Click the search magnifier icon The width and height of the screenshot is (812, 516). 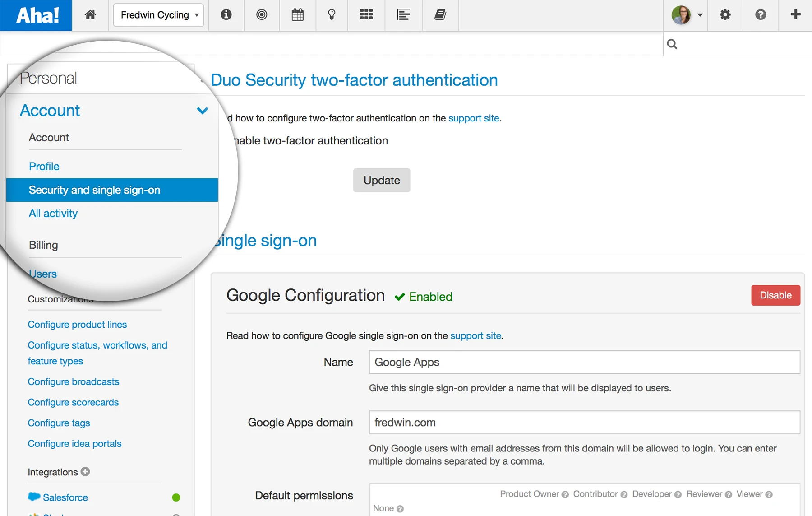pos(672,44)
